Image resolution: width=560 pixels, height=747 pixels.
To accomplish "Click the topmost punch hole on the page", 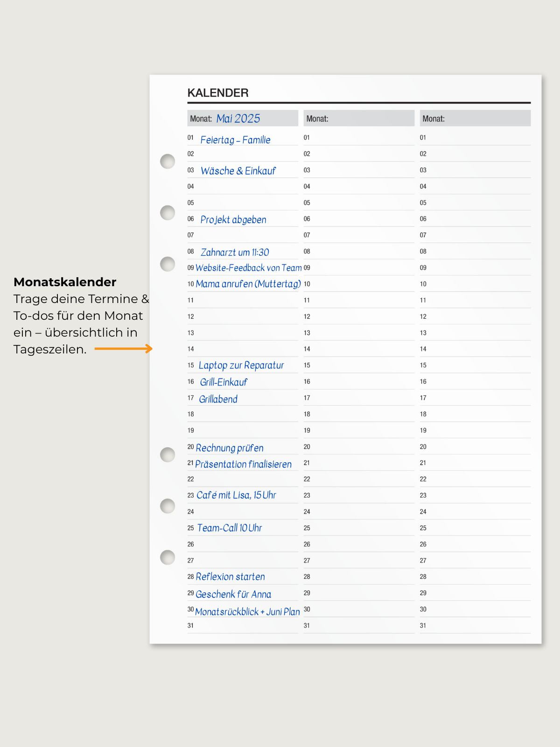I will (168, 161).
